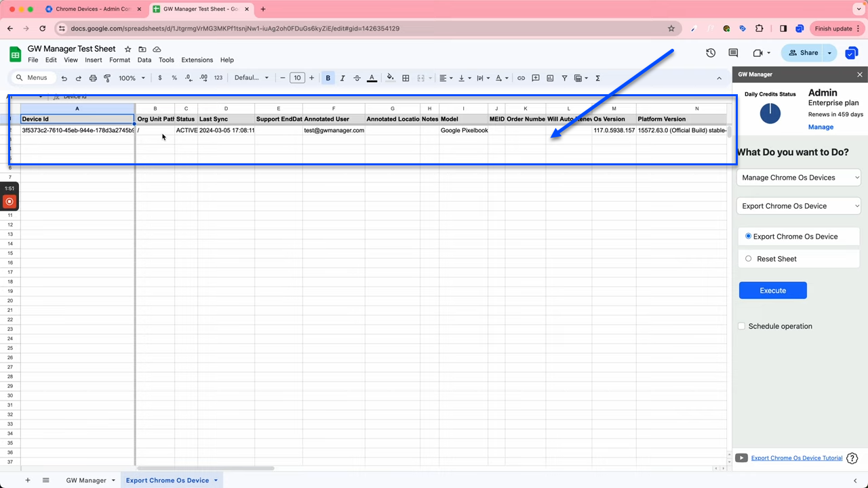Image resolution: width=868 pixels, height=488 pixels.
Task: Toggle bold formatting
Action: [328, 78]
